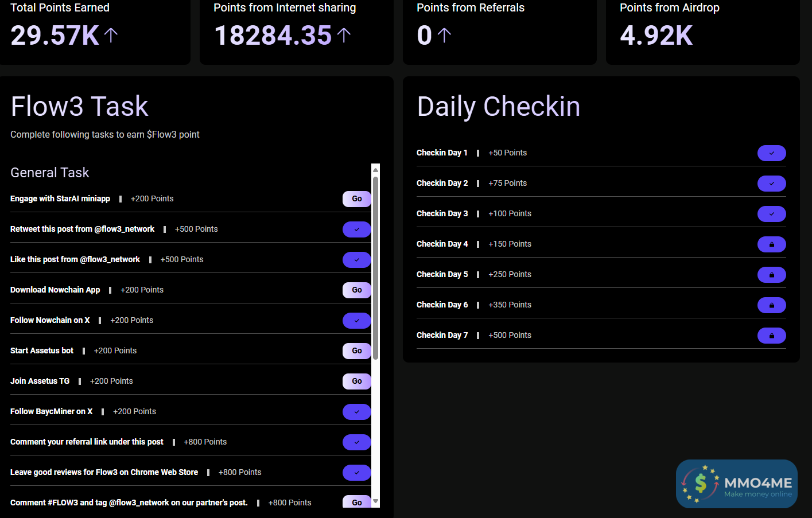
Task: Click the 'Points from Airdrop' card label
Action: [x=670, y=7]
